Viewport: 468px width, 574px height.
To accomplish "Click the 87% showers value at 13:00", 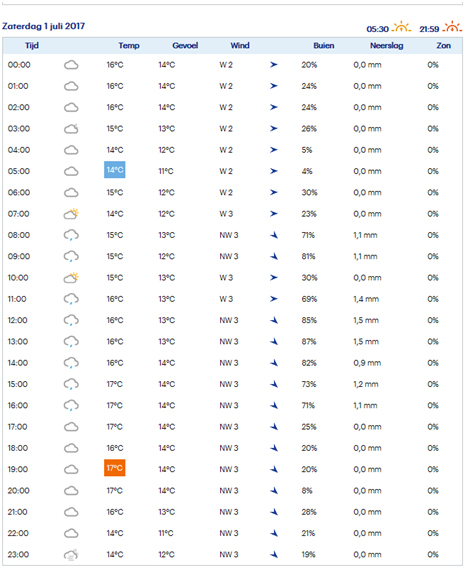I will coord(309,342).
